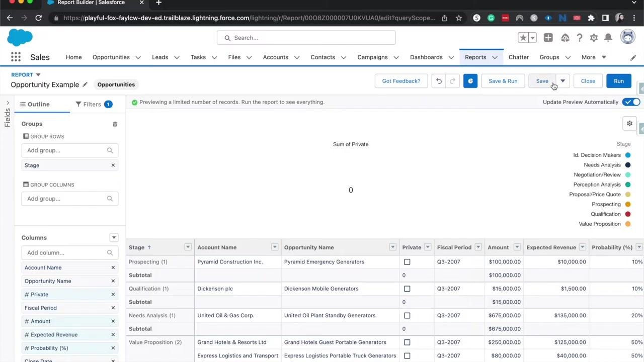
Task: Close the report builder
Action: [588, 81]
